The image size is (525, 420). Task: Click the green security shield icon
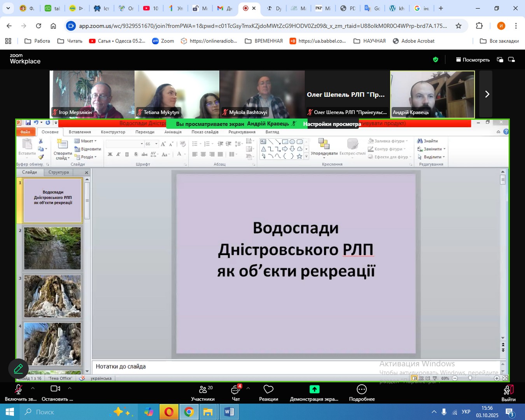[436, 59]
